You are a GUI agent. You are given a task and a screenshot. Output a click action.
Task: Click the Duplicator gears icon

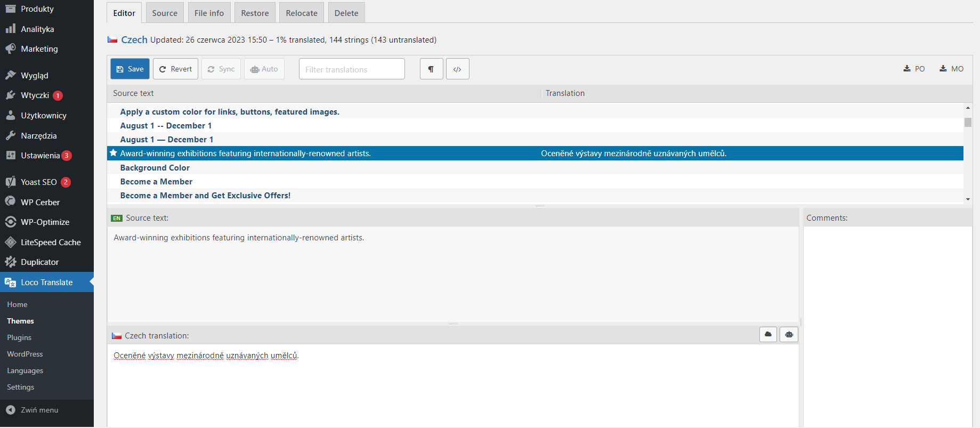click(11, 262)
